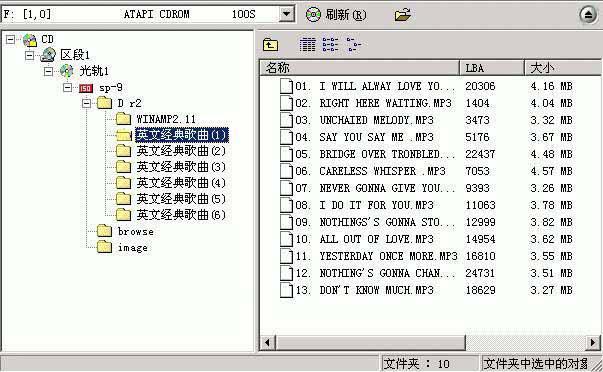This screenshot has height=372, width=603.
Task: Click the eject disc button
Action: point(588,15)
